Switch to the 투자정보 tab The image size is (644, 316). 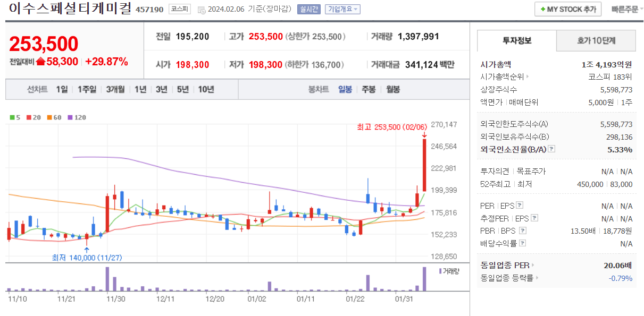coord(517,40)
